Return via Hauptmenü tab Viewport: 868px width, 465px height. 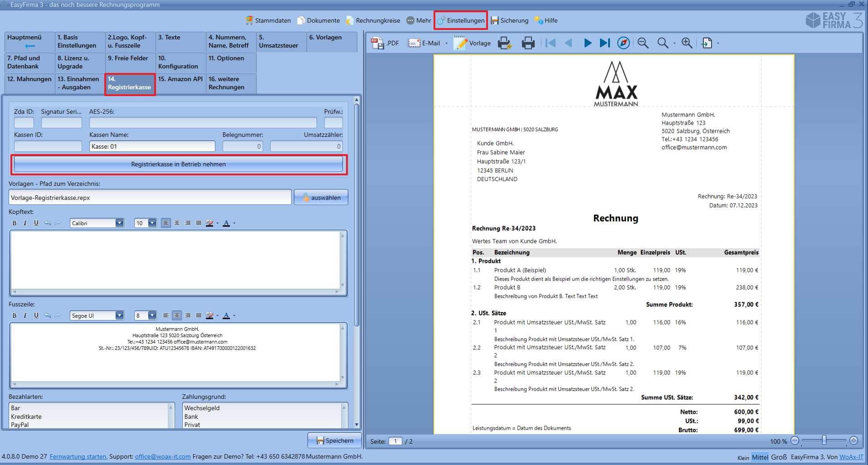[x=29, y=42]
